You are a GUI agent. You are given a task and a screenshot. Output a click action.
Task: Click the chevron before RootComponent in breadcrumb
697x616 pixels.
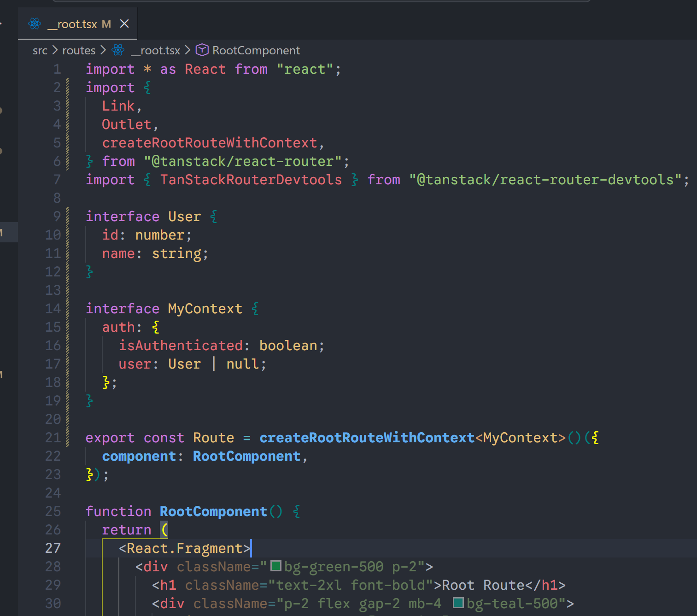tap(187, 50)
